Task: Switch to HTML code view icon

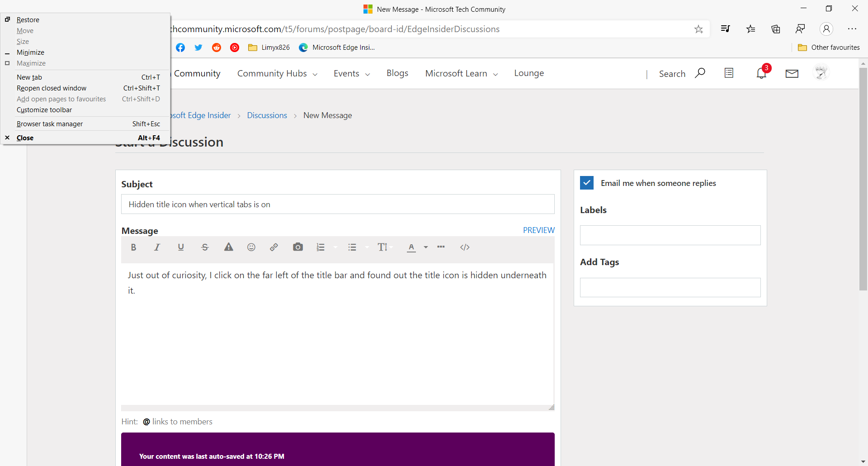Action: 465,247
